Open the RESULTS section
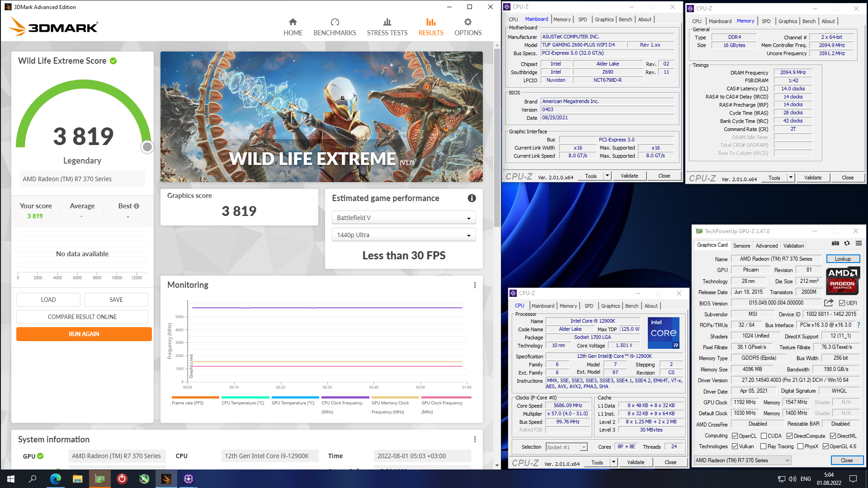This screenshot has width=868, height=488. [431, 27]
